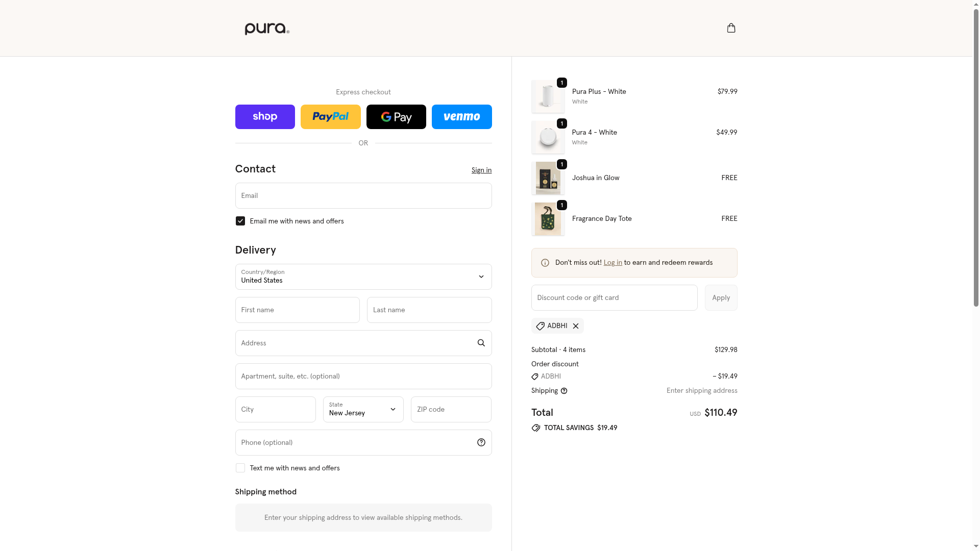This screenshot has height=551, width=980.
Task: Check Text me with news and offers
Action: (x=240, y=468)
